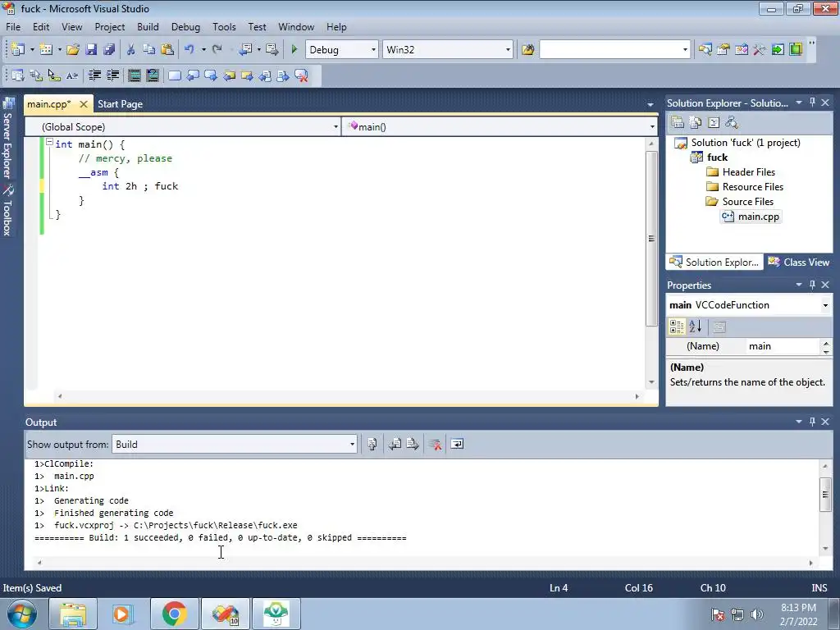Go to next message in Output

[413, 444]
